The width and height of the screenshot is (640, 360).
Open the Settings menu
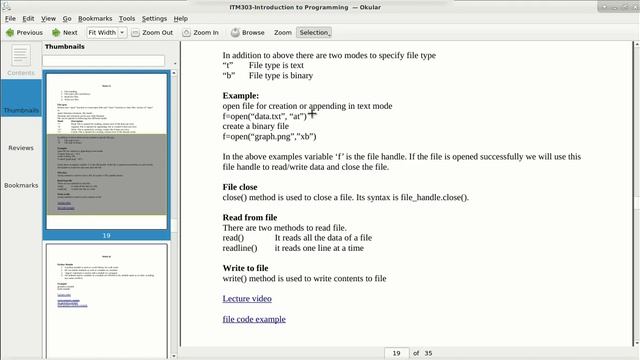click(x=154, y=19)
